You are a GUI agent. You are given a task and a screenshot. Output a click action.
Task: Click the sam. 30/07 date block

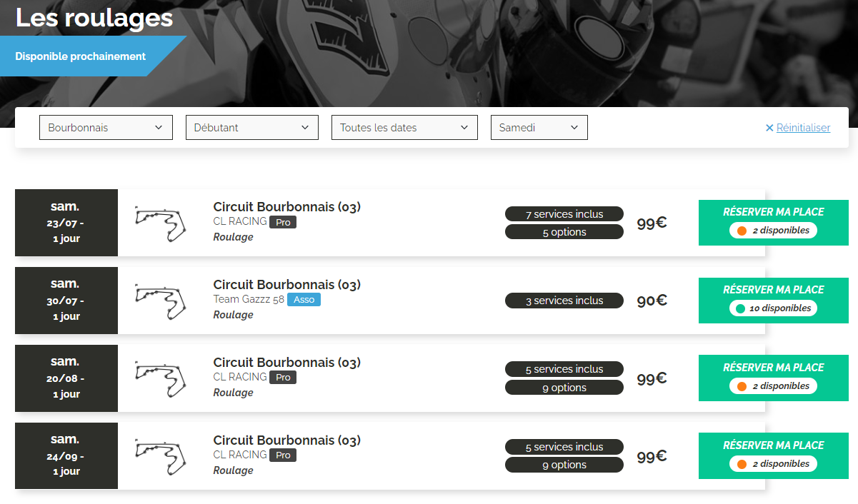[66, 301]
